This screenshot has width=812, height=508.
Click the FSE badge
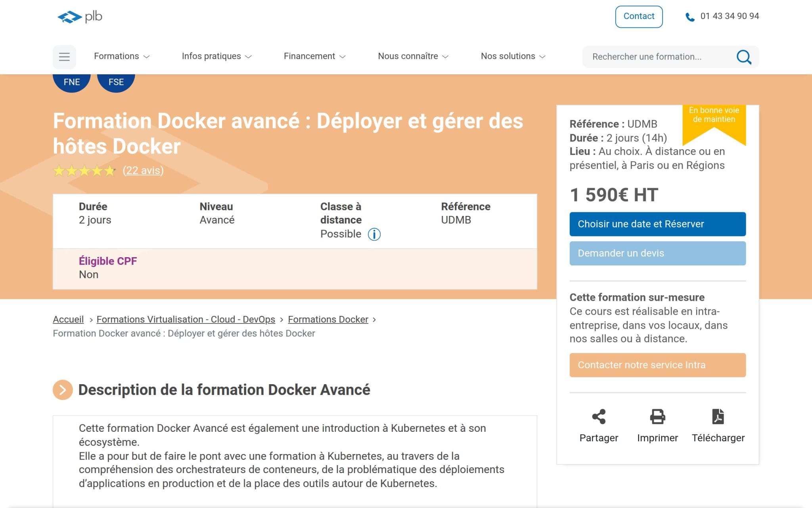pyautogui.click(x=116, y=82)
